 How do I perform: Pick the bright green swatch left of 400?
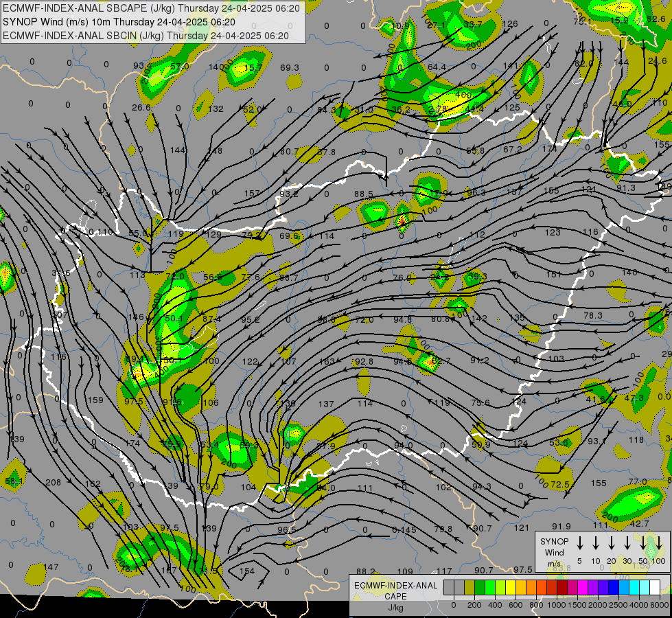pyautogui.click(x=490, y=588)
